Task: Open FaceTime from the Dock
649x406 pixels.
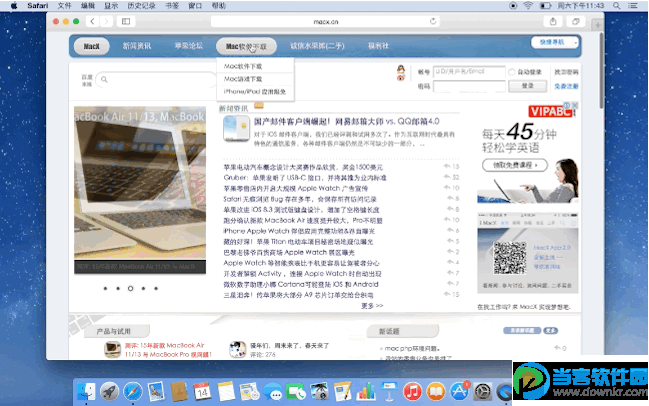Action: pyautogui.click(x=296, y=392)
